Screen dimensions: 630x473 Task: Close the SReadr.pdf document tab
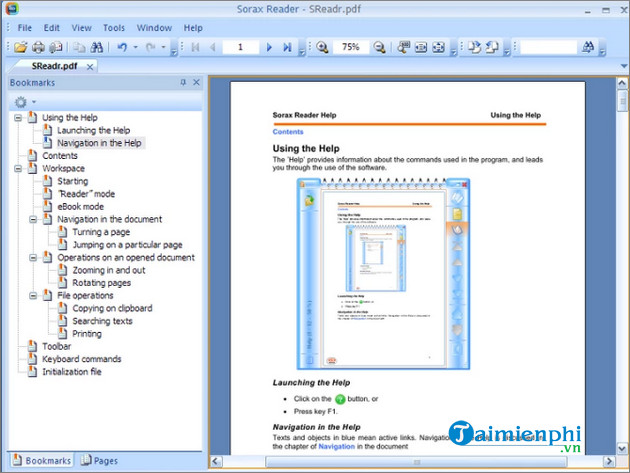coord(90,67)
